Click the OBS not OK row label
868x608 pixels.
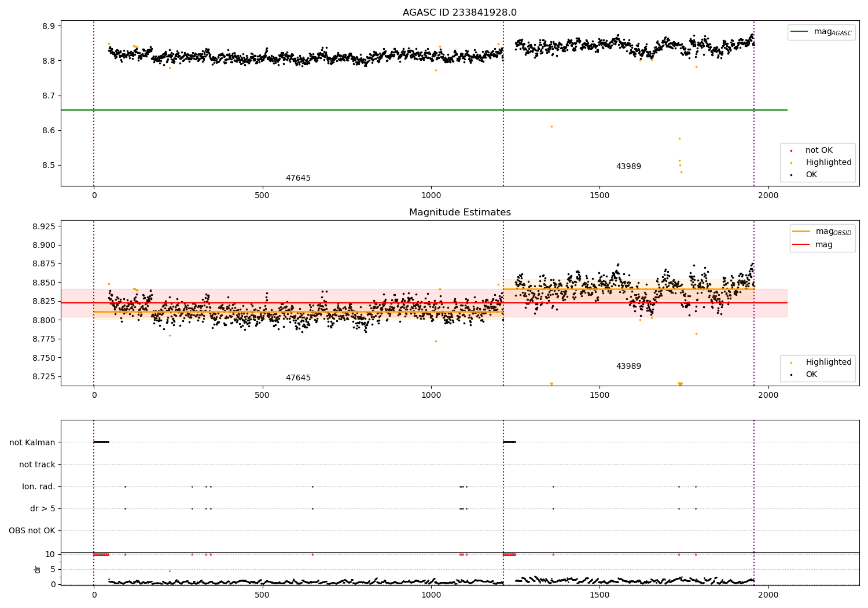pos(32,530)
